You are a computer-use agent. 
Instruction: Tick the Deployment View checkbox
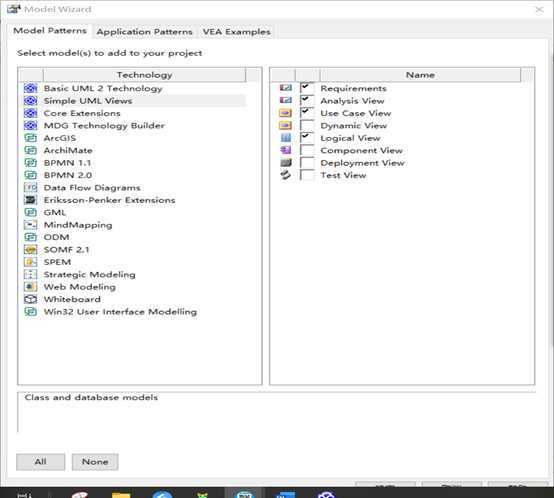click(x=307, y=163)
